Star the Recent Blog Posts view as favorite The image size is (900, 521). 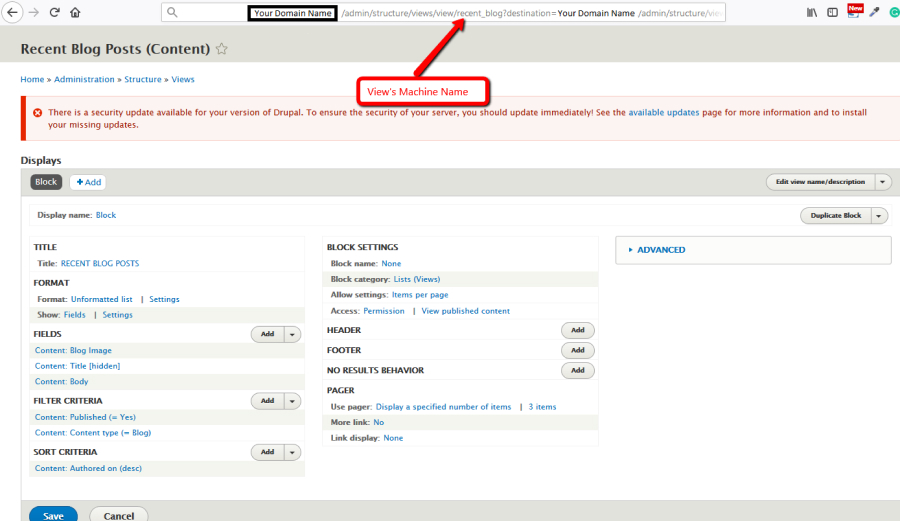[x=222, y=49]
